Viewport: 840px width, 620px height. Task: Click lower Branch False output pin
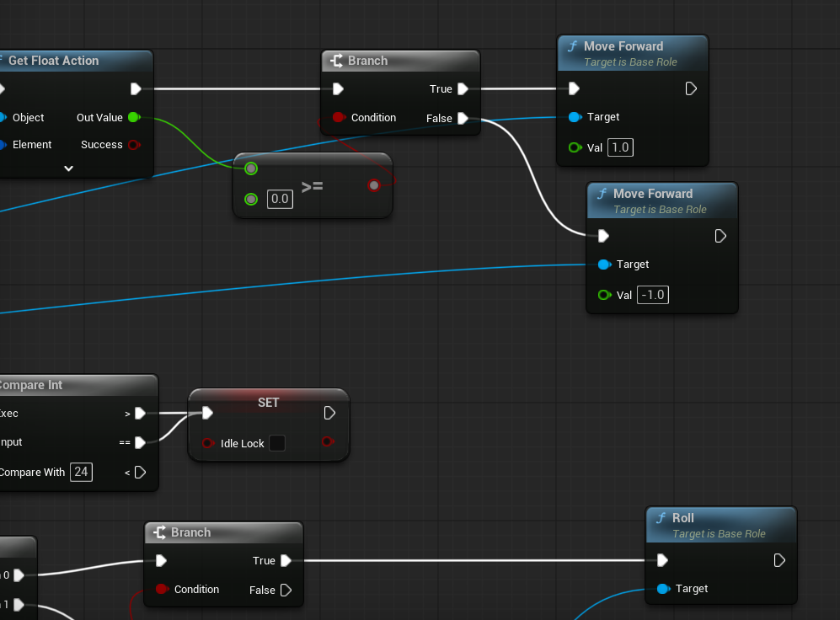286,590
